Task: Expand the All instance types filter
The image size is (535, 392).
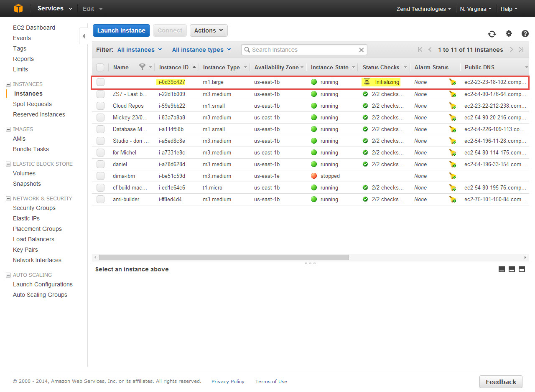Action: click(201, 49)
